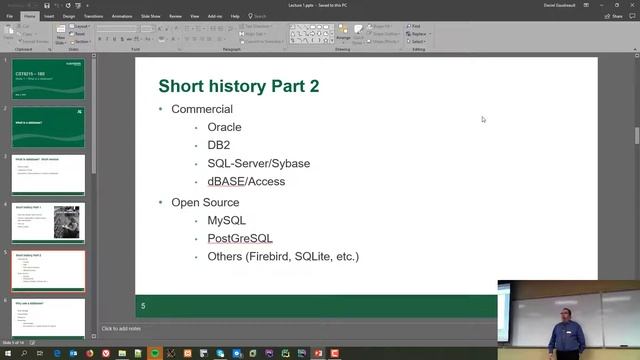Open the File tab
This screenshot has width=640, height=360.
coord(9,16)
